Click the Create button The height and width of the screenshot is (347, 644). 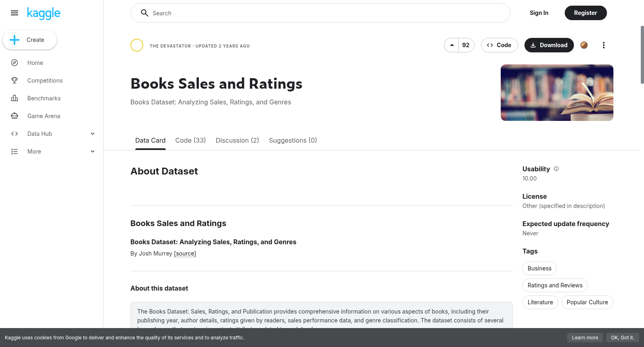[29, 40]
